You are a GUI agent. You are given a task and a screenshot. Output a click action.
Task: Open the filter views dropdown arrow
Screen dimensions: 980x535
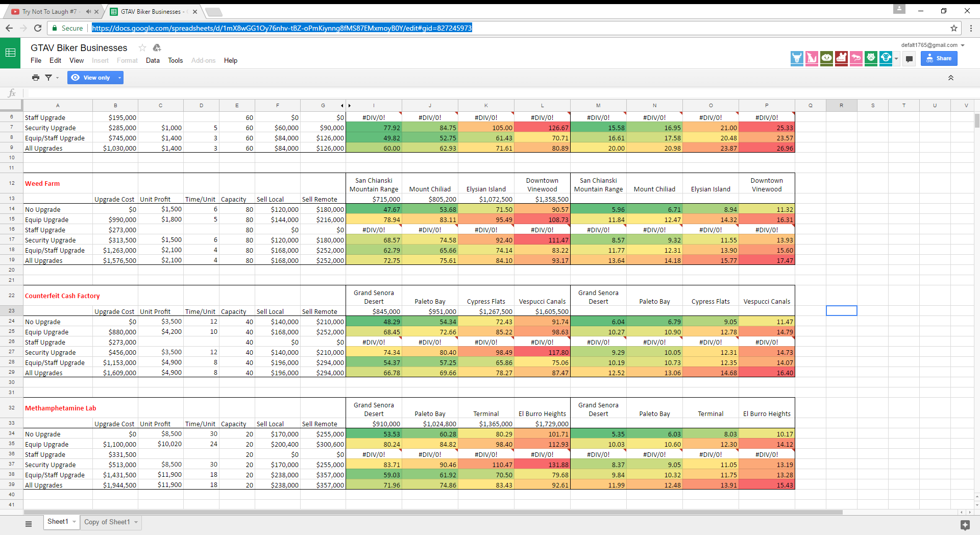tap(57, 78)
